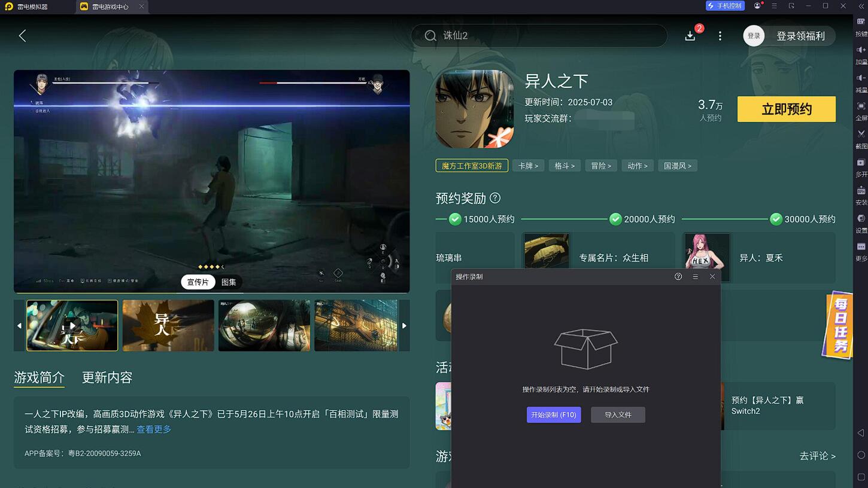
Task: Switch media view to 宣传片
Action: 198,282
